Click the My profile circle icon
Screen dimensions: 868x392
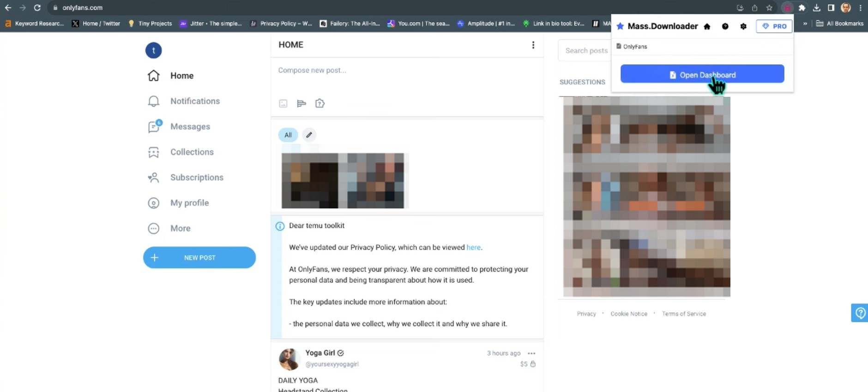[x=154, y=203]
